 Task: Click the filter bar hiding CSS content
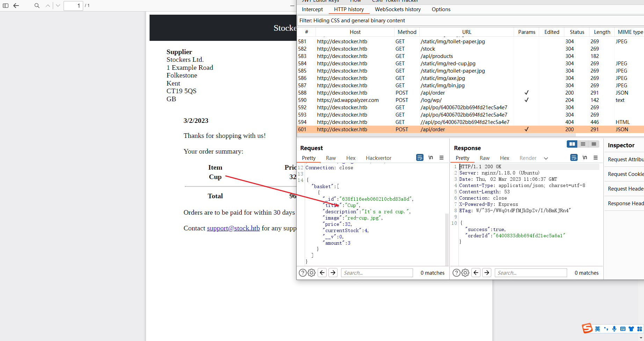tap(470, 21)
